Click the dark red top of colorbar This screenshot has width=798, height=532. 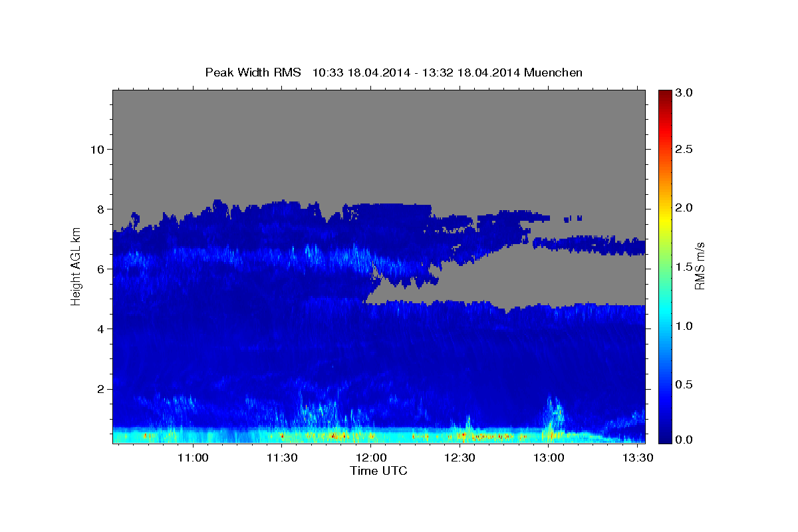tap(664, 94)
